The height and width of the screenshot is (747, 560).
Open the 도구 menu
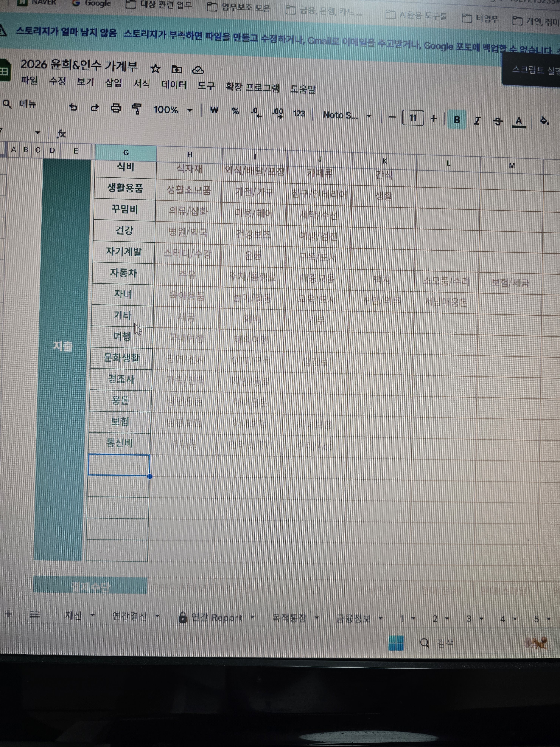pyautogui.click(x=206, y=86)
